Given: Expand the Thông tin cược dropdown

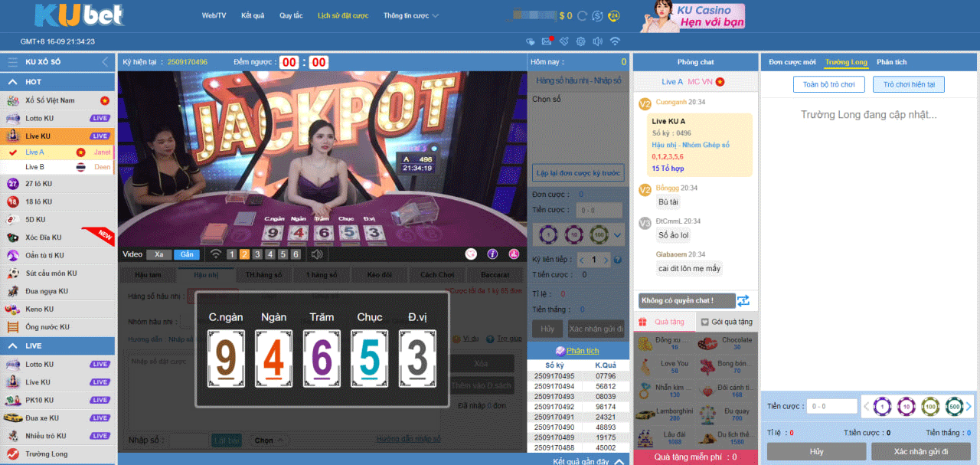Looking at the screenshot, I should (411, 15).
